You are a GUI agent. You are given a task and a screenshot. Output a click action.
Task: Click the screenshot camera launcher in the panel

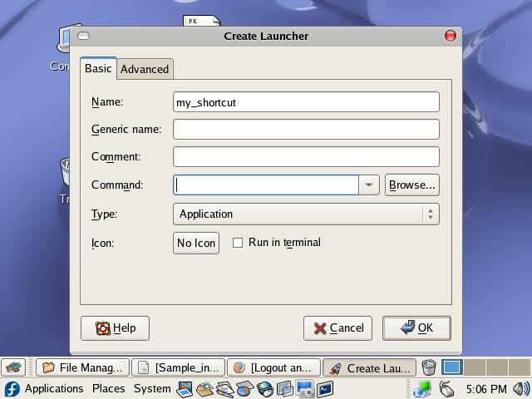305,389
